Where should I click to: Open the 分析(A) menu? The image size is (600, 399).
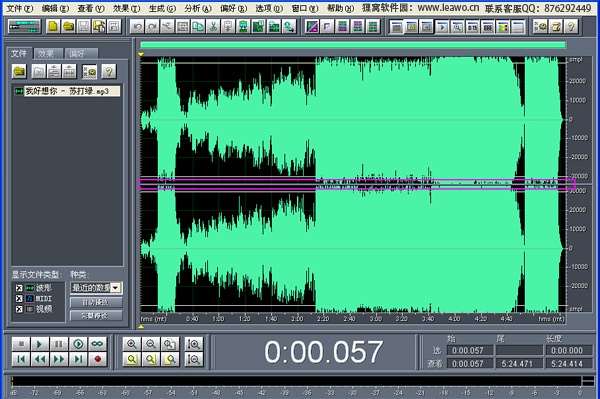coord(198,8)
